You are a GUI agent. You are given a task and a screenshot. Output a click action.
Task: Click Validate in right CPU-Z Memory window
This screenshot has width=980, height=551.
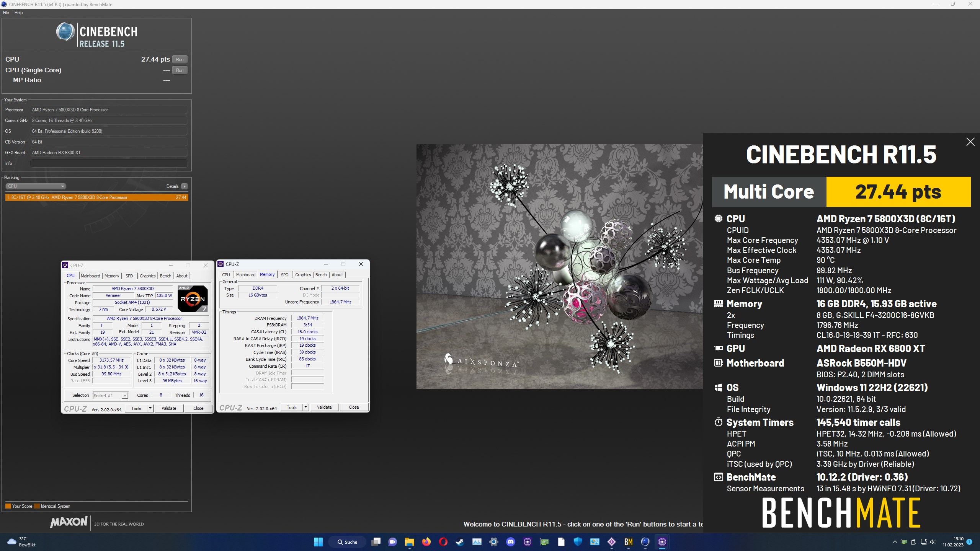tap(324, 408)
